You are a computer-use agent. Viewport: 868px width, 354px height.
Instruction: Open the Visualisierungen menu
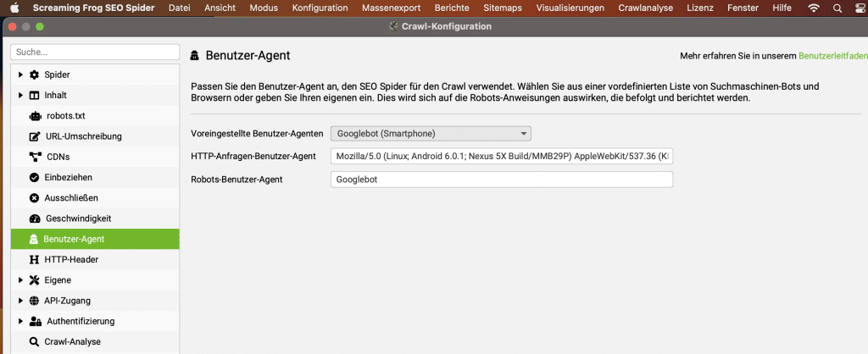click(x=570, y=8)
